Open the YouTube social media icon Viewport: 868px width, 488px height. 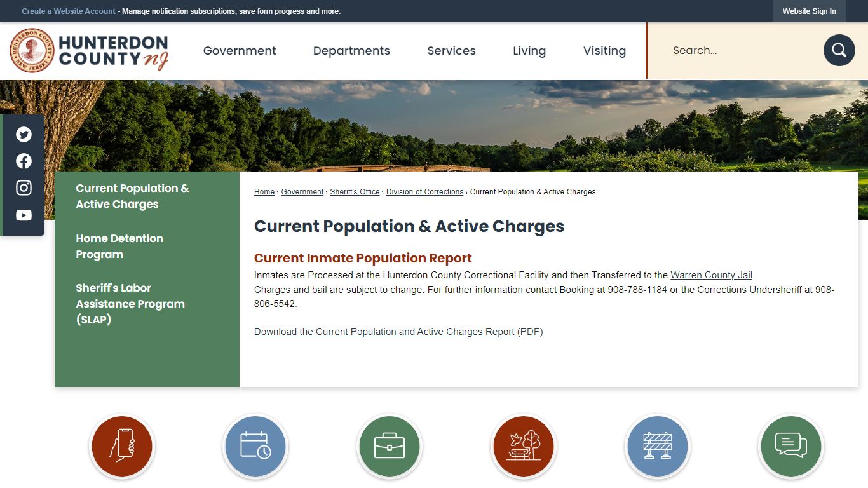coord(24,215)
